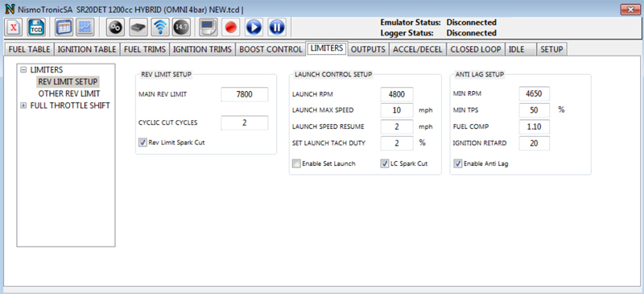The width and height of the screenshot is (644, 294).
Task: Switch to the BOOST CONTROL tab
Action: [270, 49]
